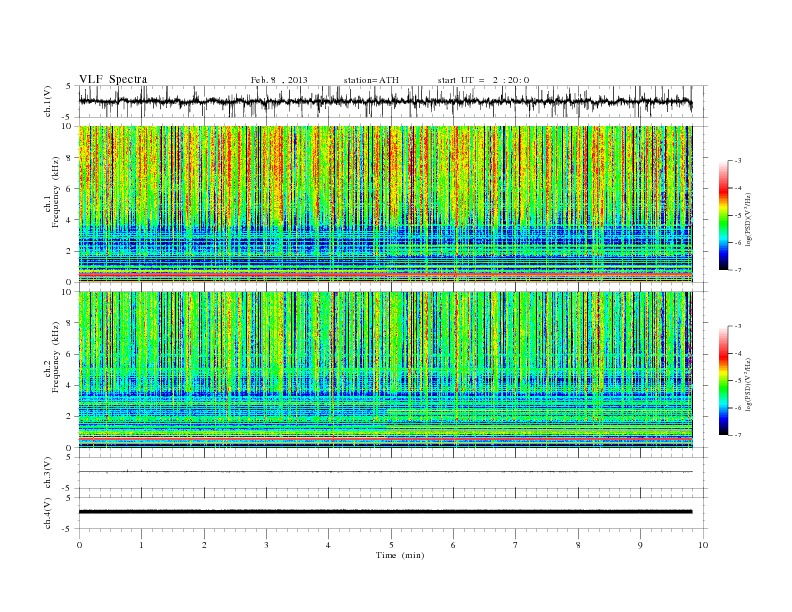Click the "1" tick on the time axis
The width and height of the screenshot is (792, 612).
click(141, 545)
